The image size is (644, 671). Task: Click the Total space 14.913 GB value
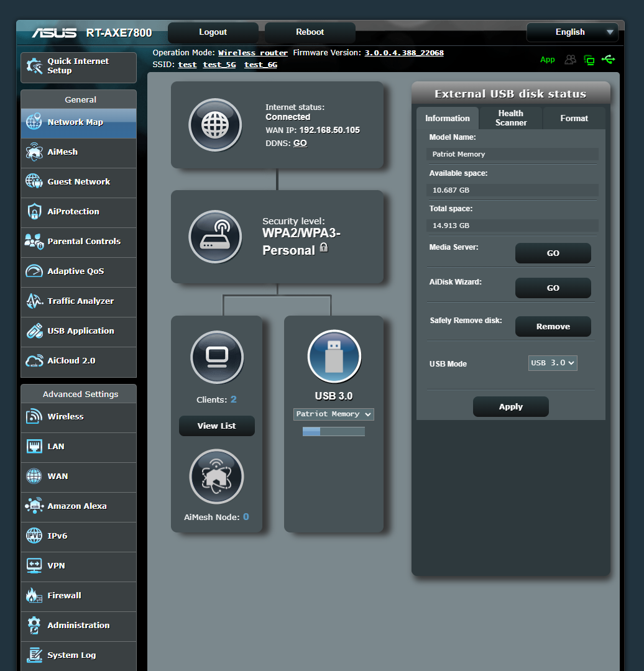(513, 226)
